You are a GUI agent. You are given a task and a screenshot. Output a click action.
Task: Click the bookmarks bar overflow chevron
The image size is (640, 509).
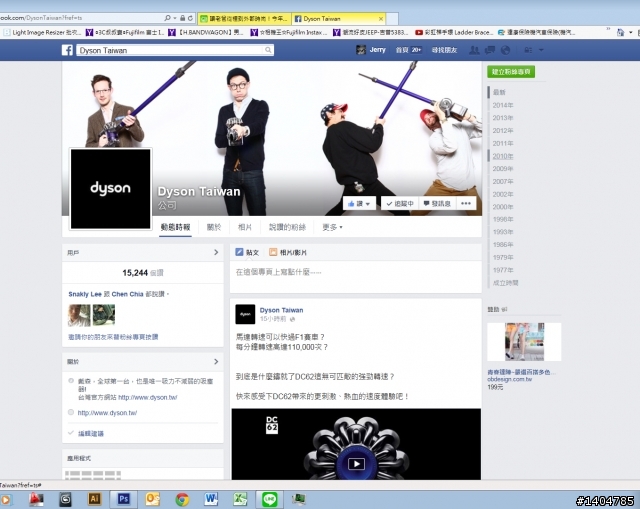(x=608, y=29)
